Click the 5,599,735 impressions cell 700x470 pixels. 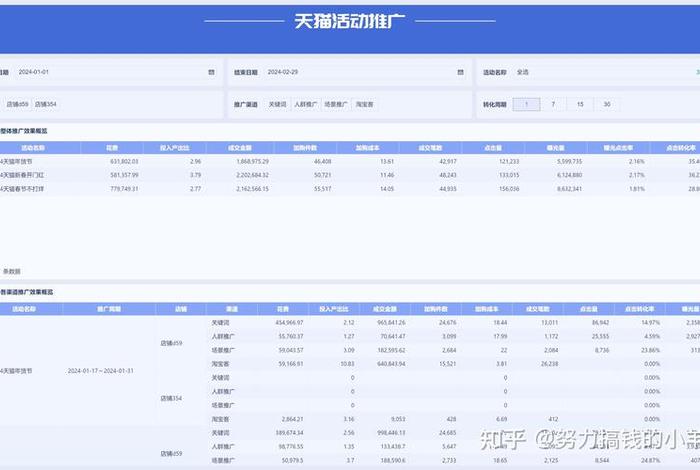(569, 161)
